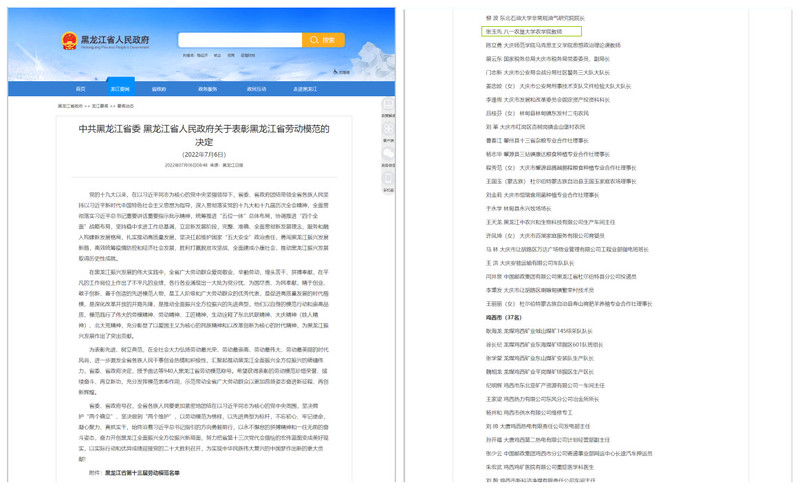The height and width of the screenshot is (489, 799).
Task: Click the orange 搜索 search button
Action: tap(324, 40)
